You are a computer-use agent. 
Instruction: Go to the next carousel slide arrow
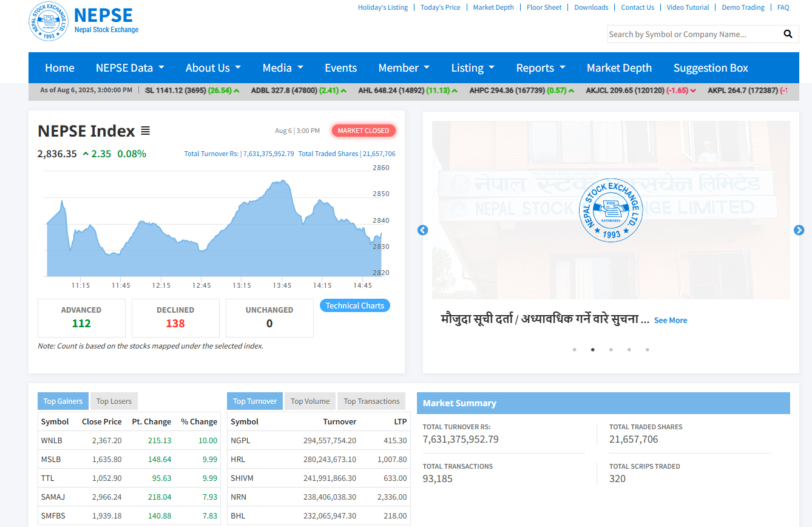(x=799, y=230)
